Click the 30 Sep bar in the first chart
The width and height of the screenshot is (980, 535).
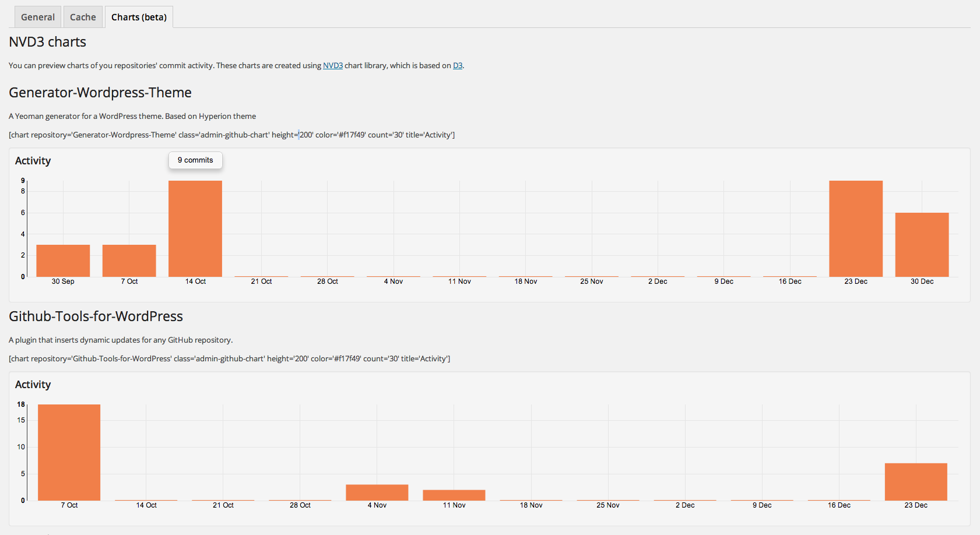pyautogui.click(x=63, y=261)
